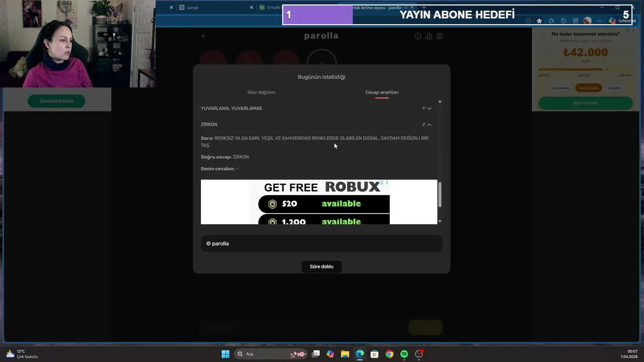Open Spotify from the taskbar
Screen dimensions: 644x362
click(404, 354)
